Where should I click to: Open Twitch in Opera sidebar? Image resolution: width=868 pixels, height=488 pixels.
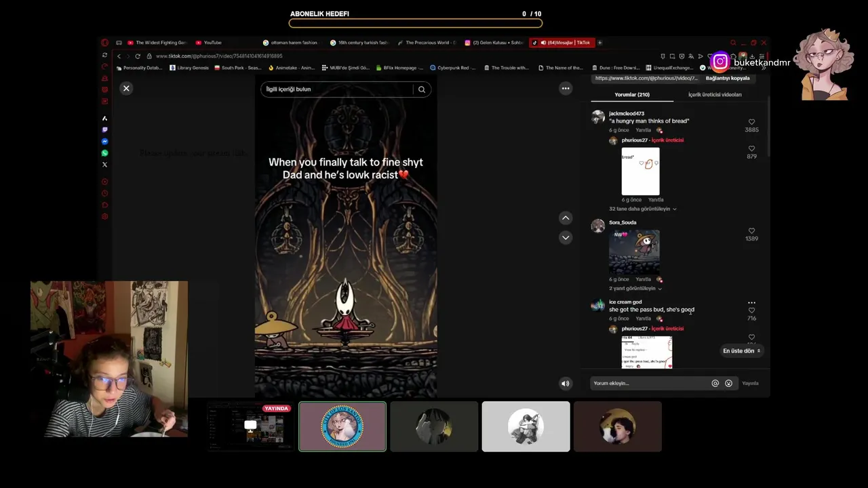point(104,129)
